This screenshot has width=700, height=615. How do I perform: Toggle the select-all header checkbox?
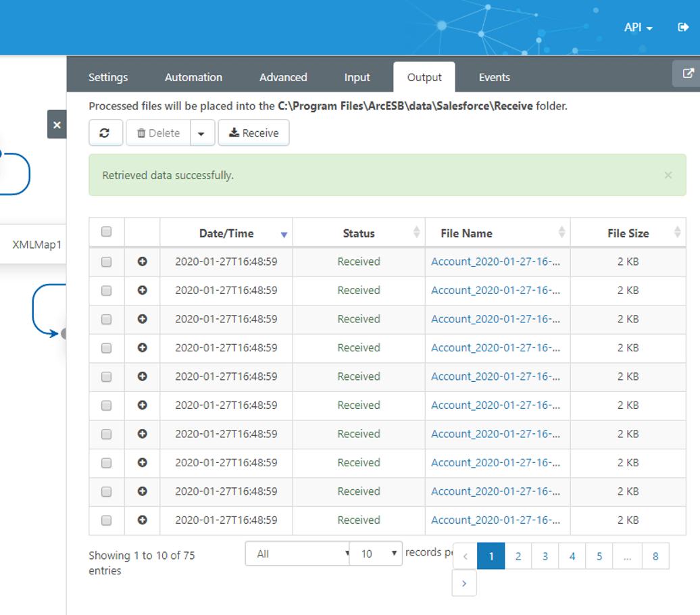(106, 232)
